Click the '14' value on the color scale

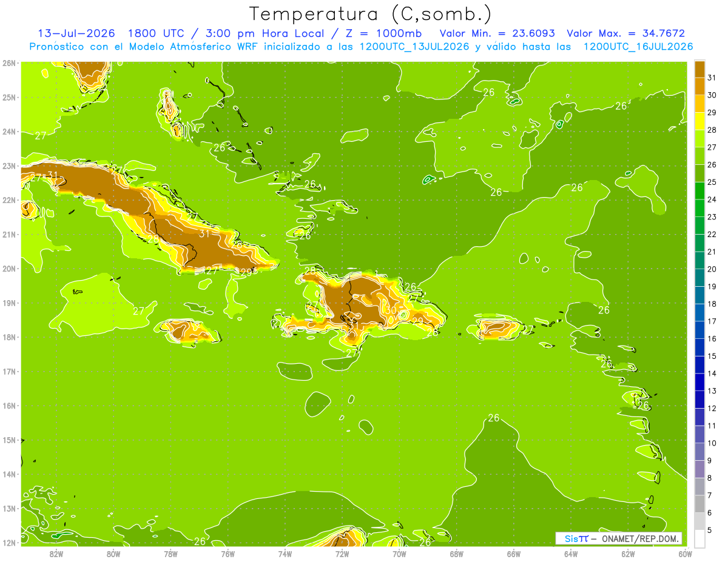(712, 373)
